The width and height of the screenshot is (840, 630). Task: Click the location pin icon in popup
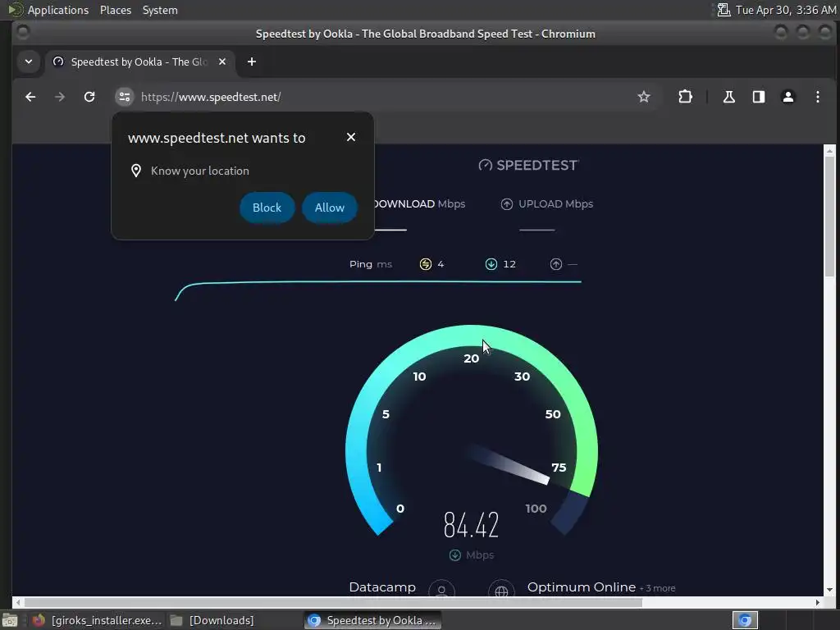(136, 171)
